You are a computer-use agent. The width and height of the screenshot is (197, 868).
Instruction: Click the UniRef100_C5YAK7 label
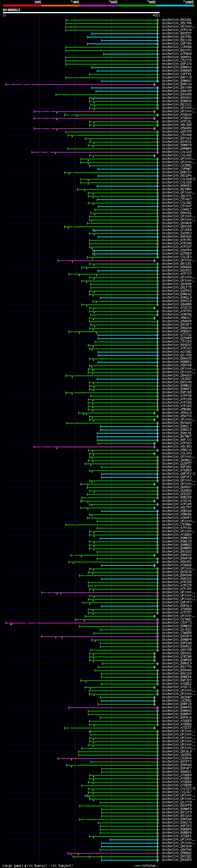pyautogui.click(x=176, y=200)
